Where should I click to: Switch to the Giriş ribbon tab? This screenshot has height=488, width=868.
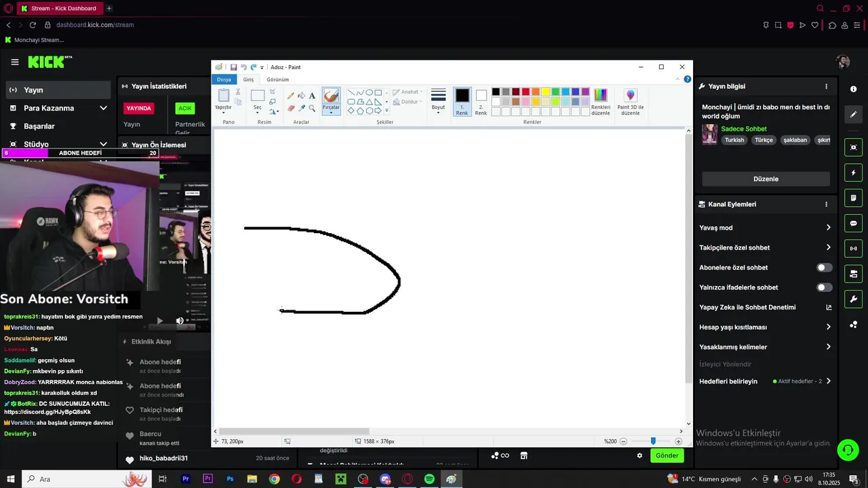pos(248,79)
